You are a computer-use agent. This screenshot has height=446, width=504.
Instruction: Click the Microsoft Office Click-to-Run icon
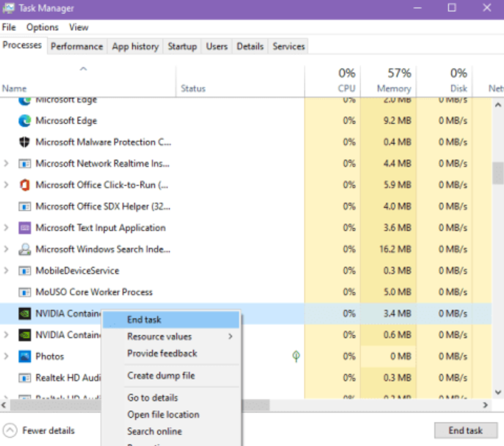coord(24,185)
